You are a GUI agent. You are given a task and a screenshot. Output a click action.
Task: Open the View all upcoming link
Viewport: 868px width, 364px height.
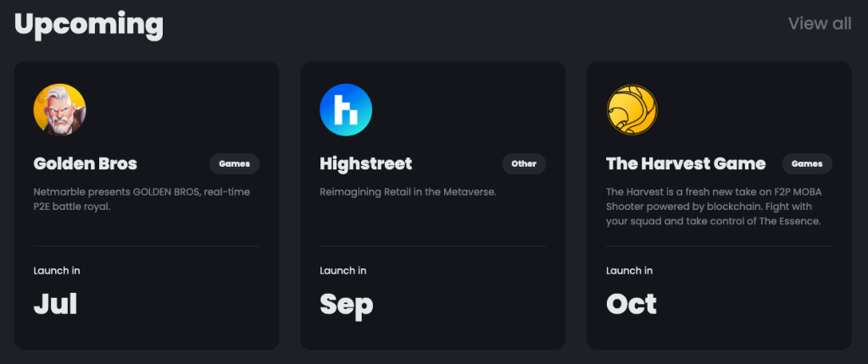819,24
